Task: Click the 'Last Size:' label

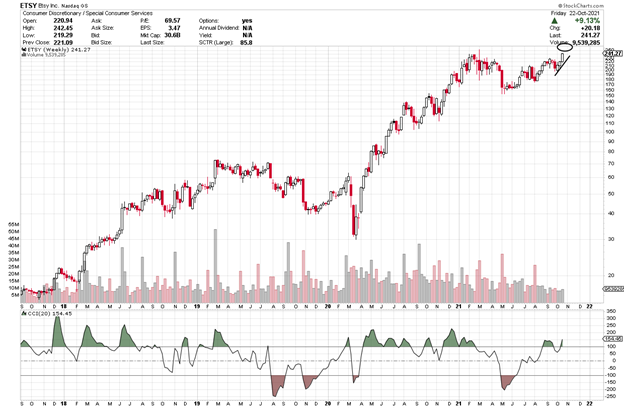Action: point(152,42)
